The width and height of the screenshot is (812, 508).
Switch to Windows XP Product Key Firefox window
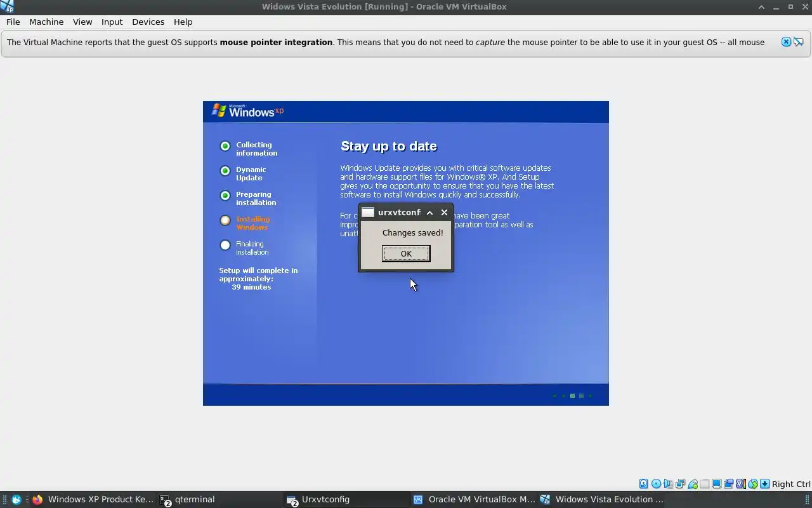coord(93,499)
